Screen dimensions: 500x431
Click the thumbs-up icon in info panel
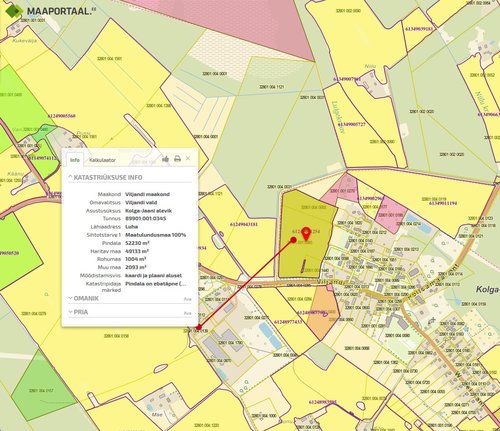point(166,159)
